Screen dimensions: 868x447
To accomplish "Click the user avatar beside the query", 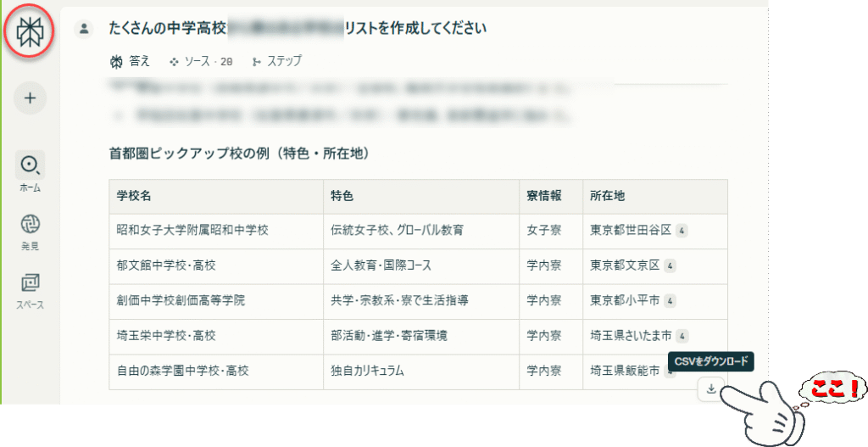I will click(84, 28).
